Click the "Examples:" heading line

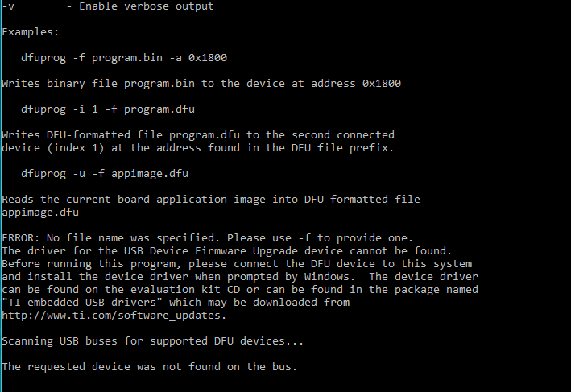pyautogui.click(x=29, y=32)
